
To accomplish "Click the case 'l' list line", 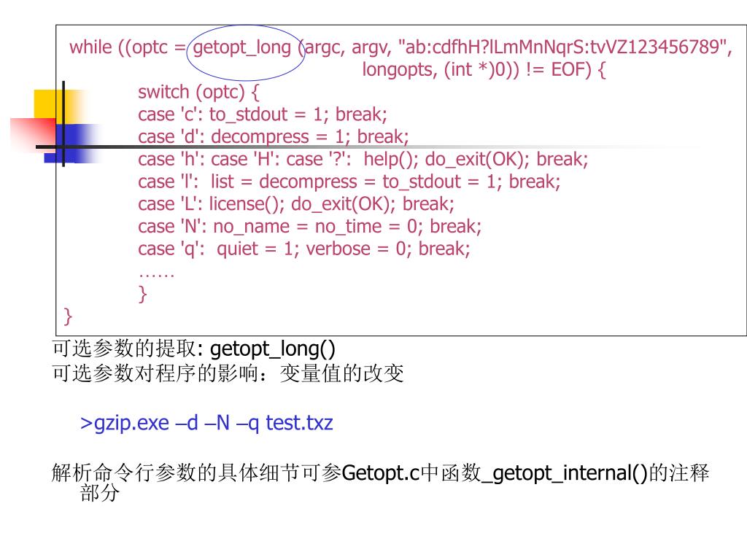I will tap(349, 182).
